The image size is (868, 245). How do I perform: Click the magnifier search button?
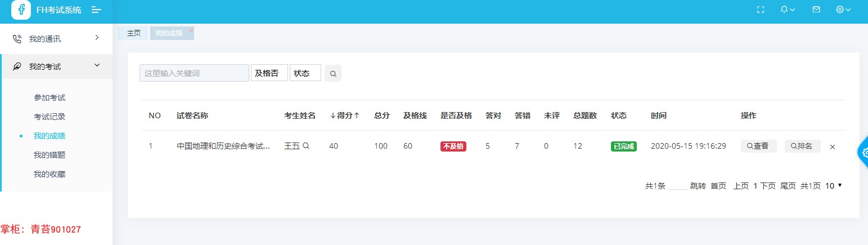(x=333, y=73)
